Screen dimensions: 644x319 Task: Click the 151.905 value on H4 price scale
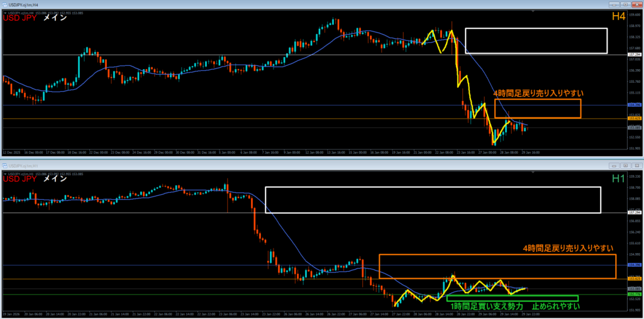coord(633,148)
